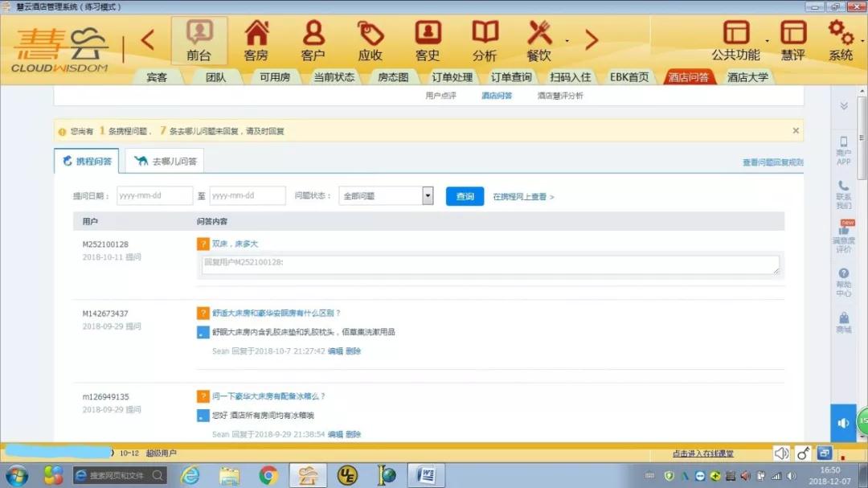
Task: Expand navigation with the right arrow
Action: coord(592,40)
